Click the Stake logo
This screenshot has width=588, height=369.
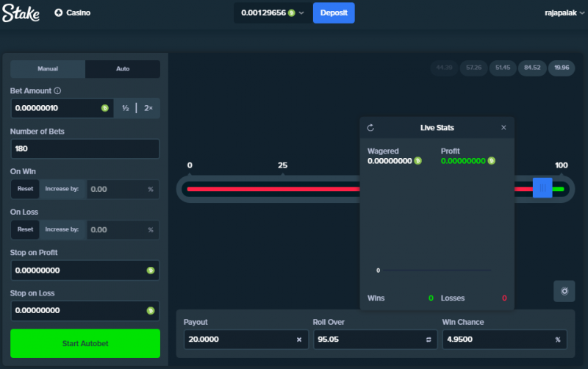[21, 12]
